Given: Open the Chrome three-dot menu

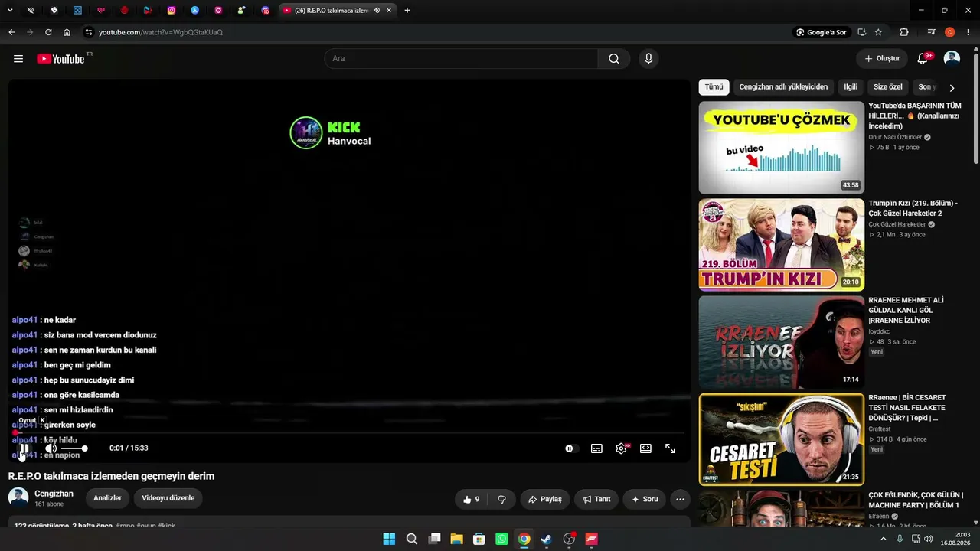Looking at the screenshot, I should tap(969, 32).
